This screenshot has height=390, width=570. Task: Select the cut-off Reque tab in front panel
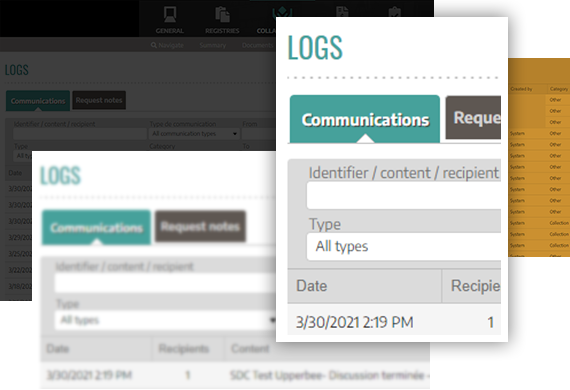click(x=473, y=117)
